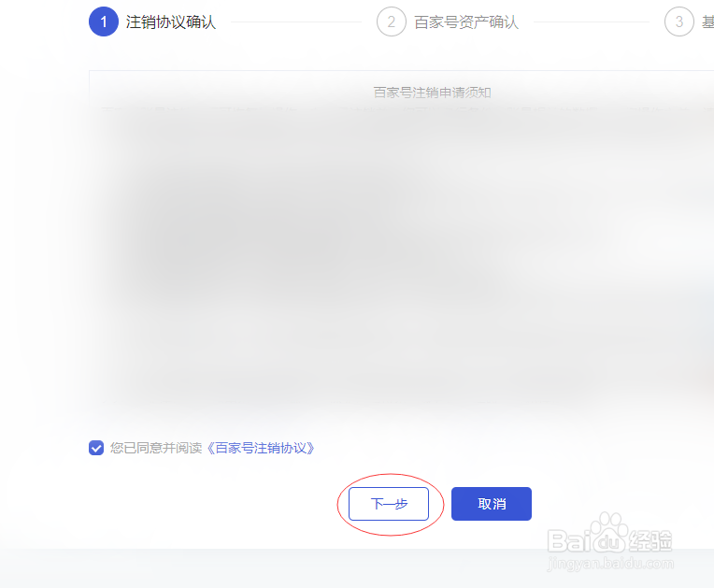Viewport: 714px width, 588px height.
Task: Uncheck the 百家号注销协议 agreement checkbox
Action: click(96, 448)
